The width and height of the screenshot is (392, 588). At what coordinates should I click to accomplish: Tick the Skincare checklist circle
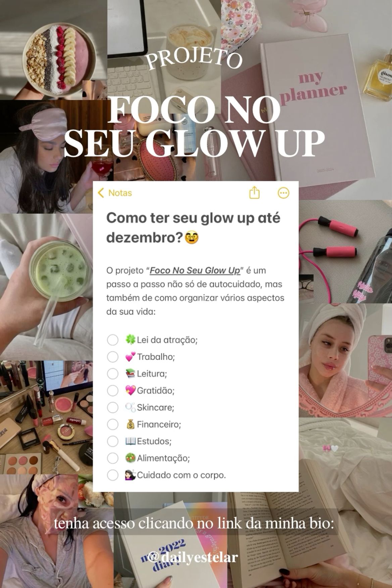(112, 407)
